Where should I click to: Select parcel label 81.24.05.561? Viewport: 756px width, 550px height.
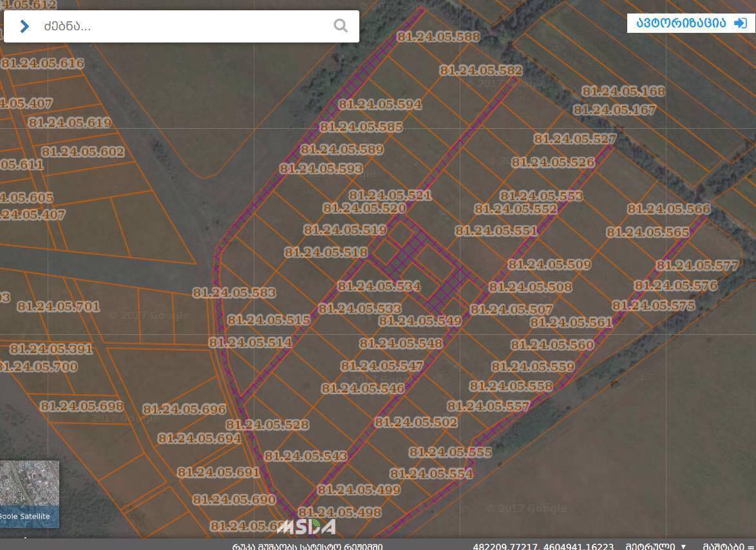pos(571,322)
